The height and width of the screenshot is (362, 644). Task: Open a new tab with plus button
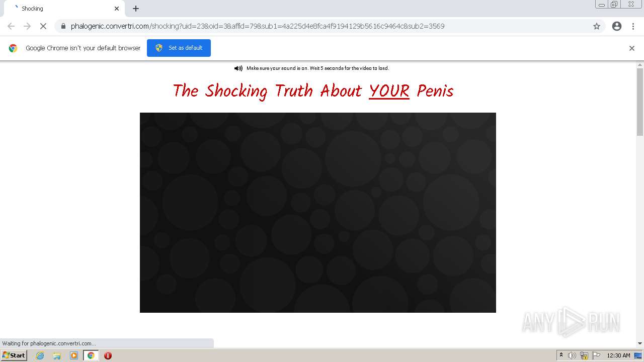(x=136, y=9)
